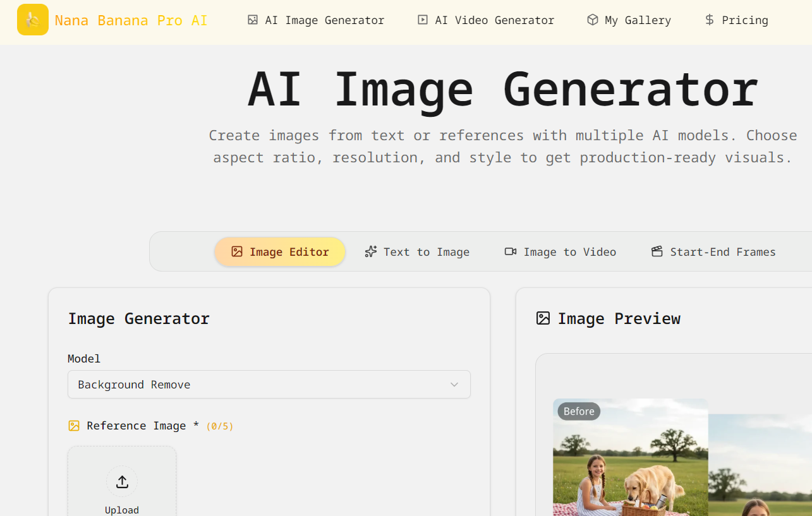Image resolution: width=812 pixels, height=516 pixels.
Task: Open the Model dropdown showing Background Remove
Action: point(269,385)
